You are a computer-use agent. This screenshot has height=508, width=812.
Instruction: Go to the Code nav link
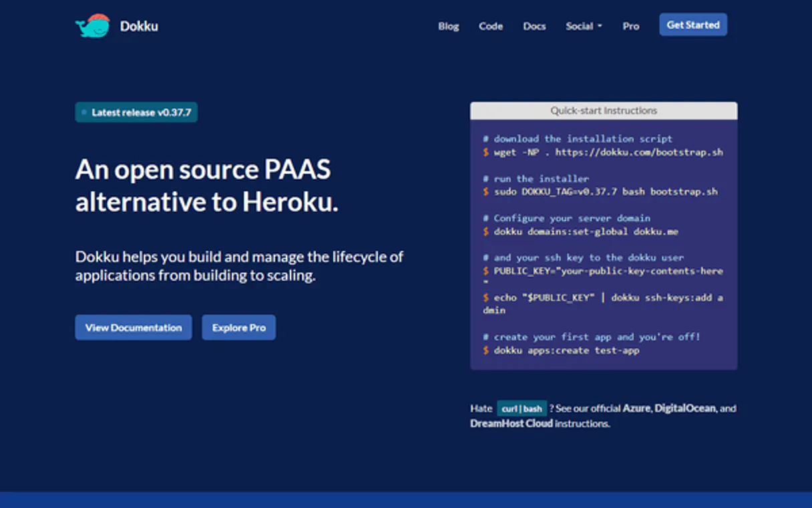coord(490,26)
